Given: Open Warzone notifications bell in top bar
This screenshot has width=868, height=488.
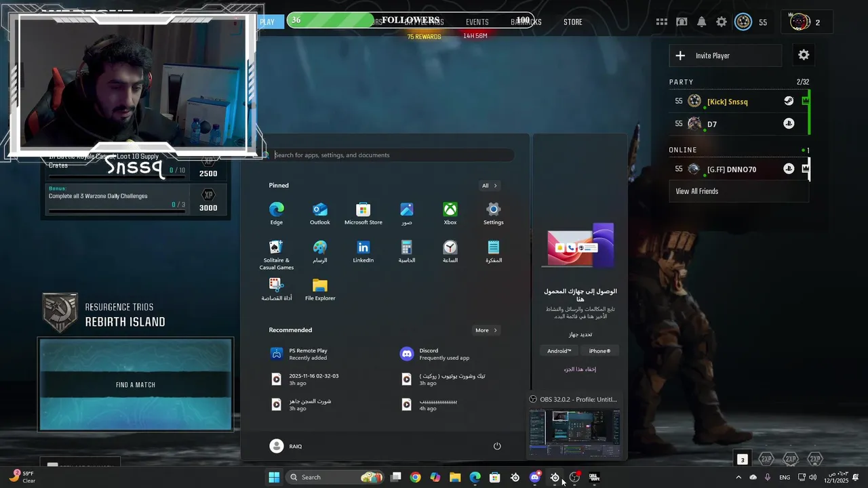Looking at the screenshot, I should point(702,22).
